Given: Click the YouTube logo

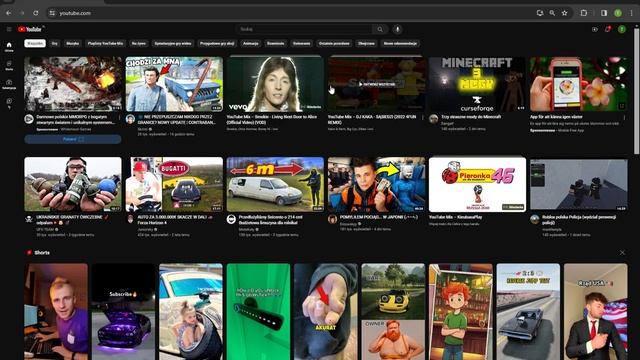Looking at the screenshot, I should coord(30,29).
